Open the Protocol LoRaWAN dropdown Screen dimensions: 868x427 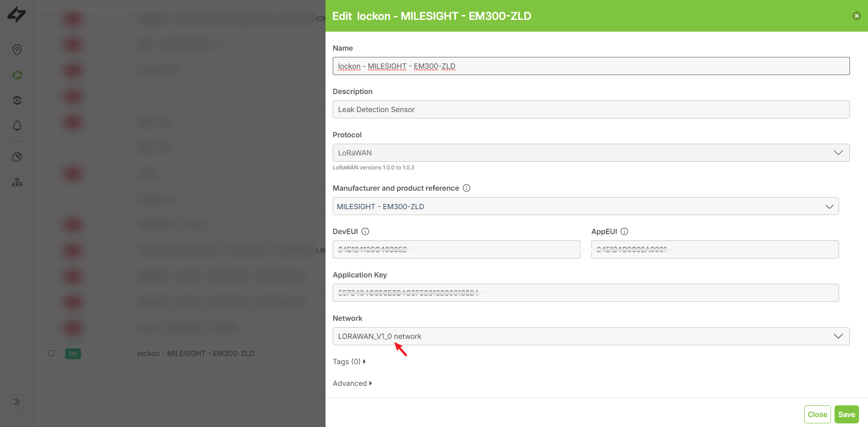click(591, 153)
